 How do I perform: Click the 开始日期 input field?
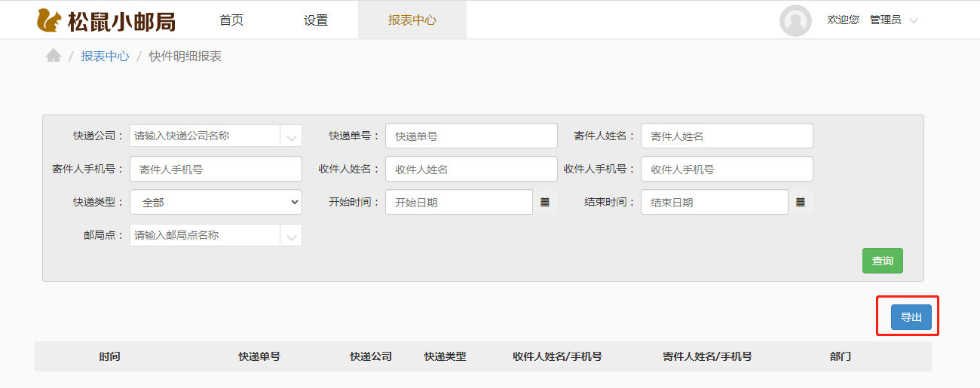tap(459, 202)
